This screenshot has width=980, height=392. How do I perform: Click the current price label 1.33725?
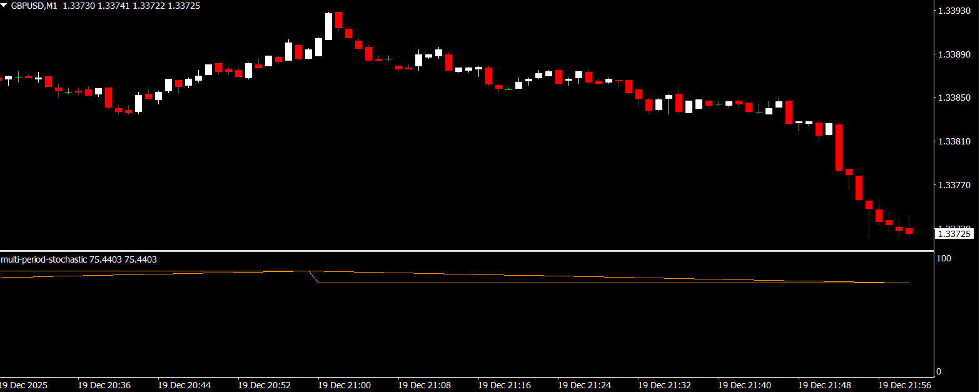(x=956, y=234)
